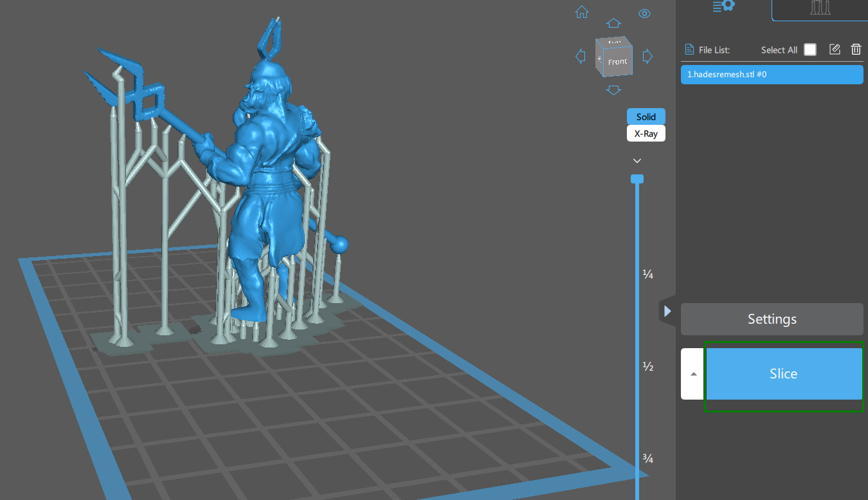Open the Settings button
Viewport: 868px width, 500px height.
pos(772,319)
